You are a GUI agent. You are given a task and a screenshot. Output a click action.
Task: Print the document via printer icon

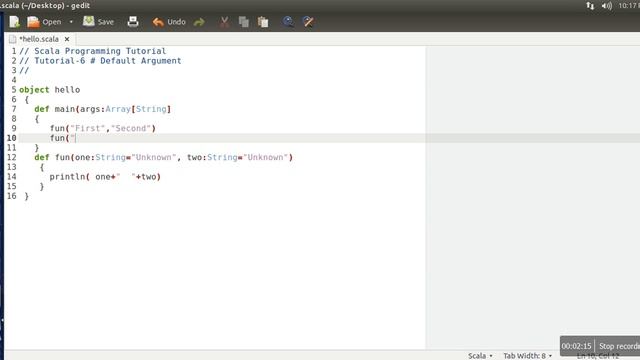coord(133,22)
